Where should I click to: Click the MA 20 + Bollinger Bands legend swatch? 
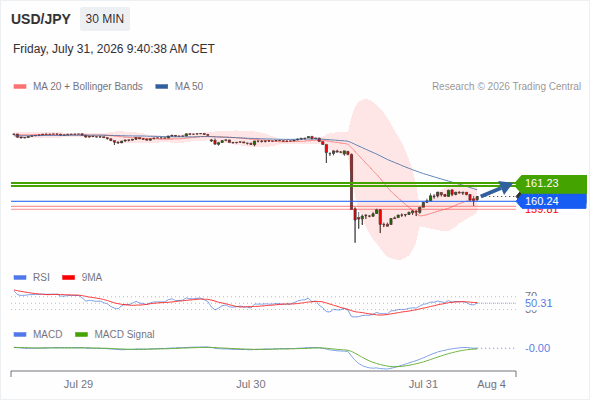pos(20,87)
